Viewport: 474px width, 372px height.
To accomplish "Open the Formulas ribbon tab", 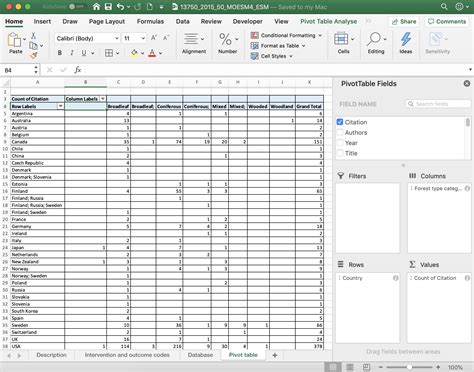I will (150, 21).
